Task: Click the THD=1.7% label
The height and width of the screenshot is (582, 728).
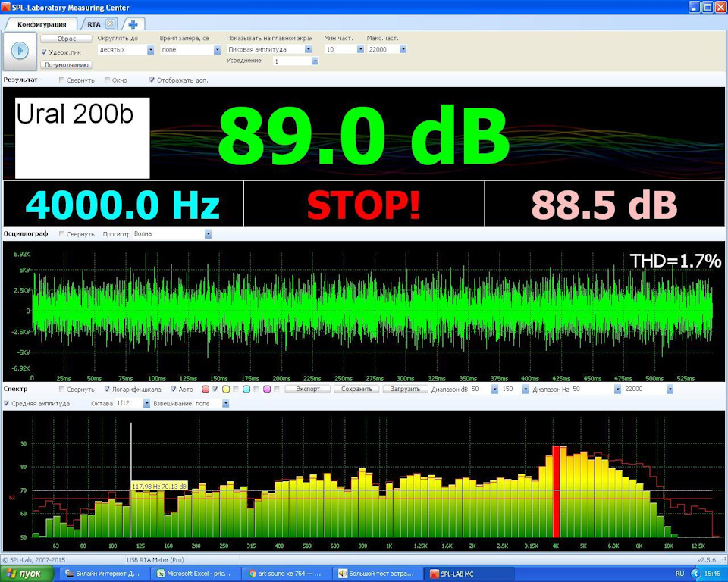Action: click(675, 261)
